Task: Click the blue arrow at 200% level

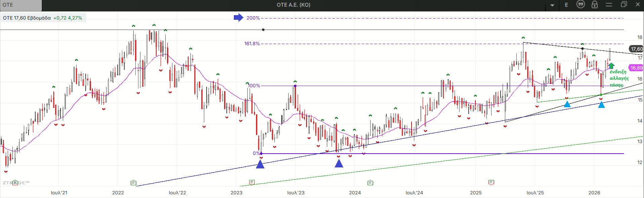Action: [x=238, y=17]
